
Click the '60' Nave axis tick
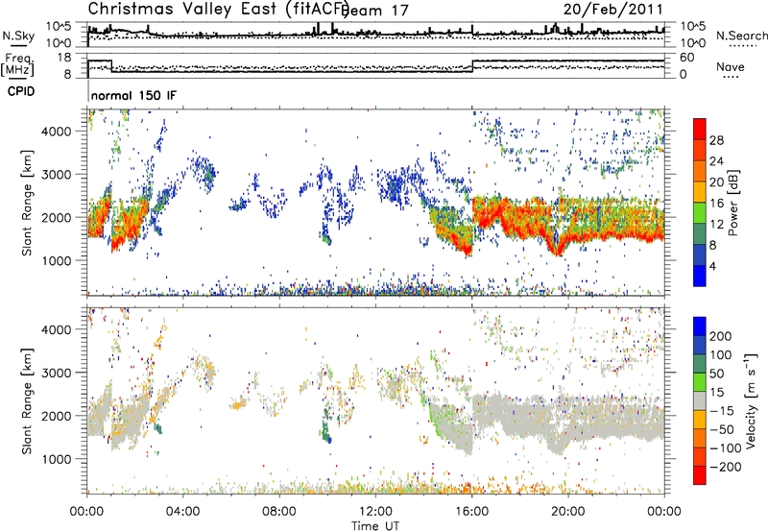pos(687,58)
